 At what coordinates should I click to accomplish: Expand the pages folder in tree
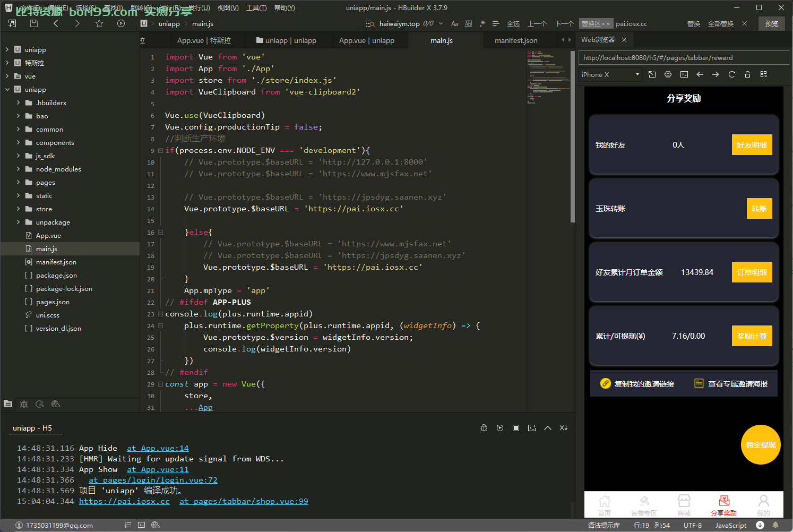(x=19, y=182)
